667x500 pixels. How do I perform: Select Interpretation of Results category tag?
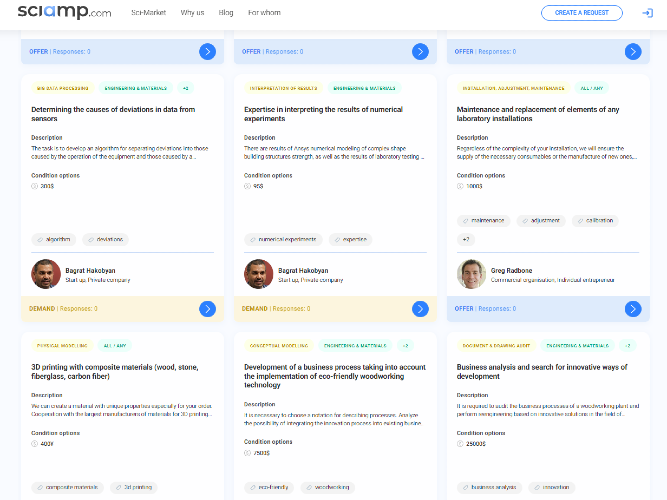283,88
